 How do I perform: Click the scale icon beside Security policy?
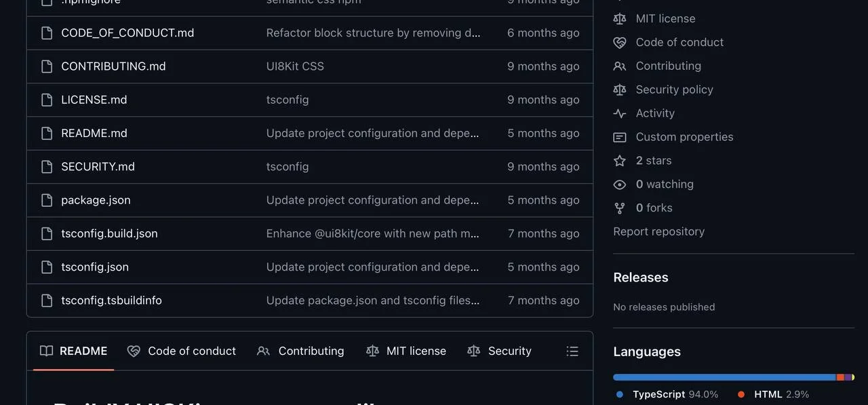tap(619, 90)
